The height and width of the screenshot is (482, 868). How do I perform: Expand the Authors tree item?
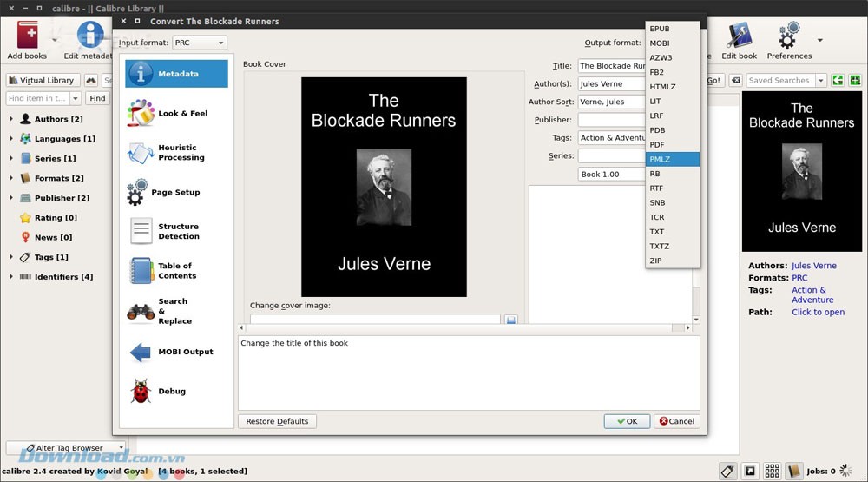[x=10, y=119]
